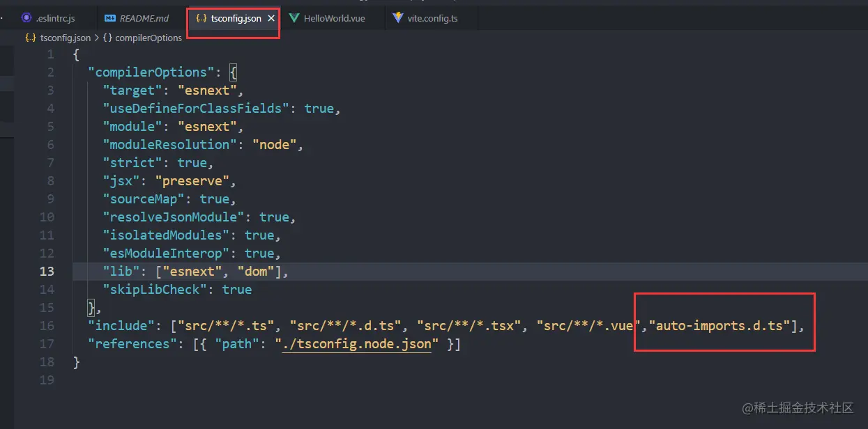868x429 pixels.
Task: Click the "module" key on line 5
Action: click(132, 126)
